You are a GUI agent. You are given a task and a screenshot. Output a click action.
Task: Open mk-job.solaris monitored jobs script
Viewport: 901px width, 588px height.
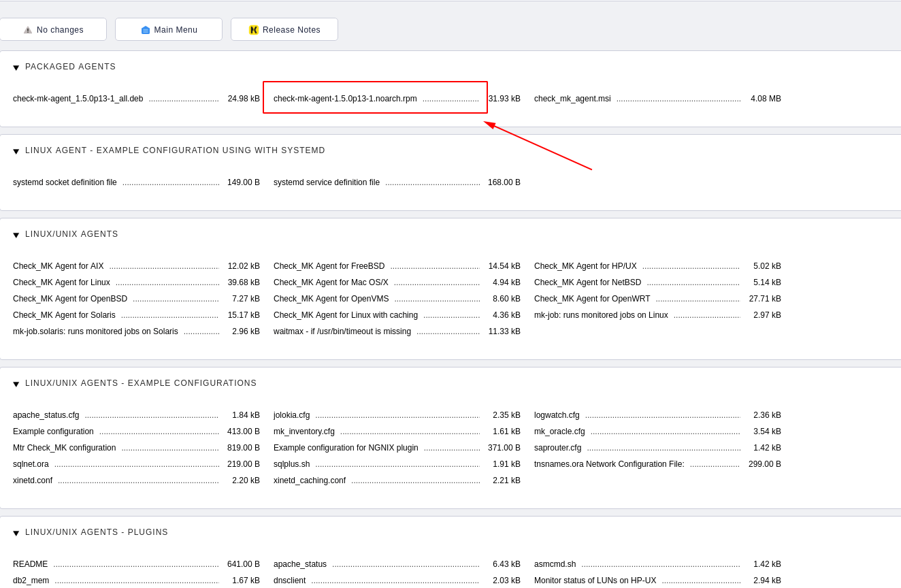click(x=95, y=331)
